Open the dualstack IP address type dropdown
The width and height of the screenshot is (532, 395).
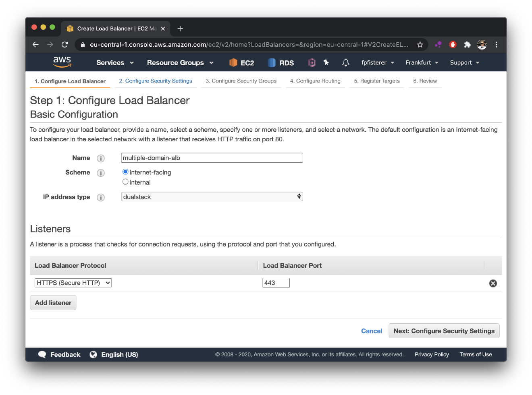click(x=212, y=196)
